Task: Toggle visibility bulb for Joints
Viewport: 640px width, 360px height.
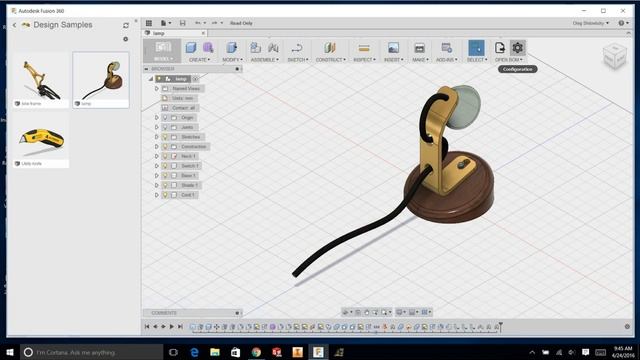Action: click(x=165, y=127)
